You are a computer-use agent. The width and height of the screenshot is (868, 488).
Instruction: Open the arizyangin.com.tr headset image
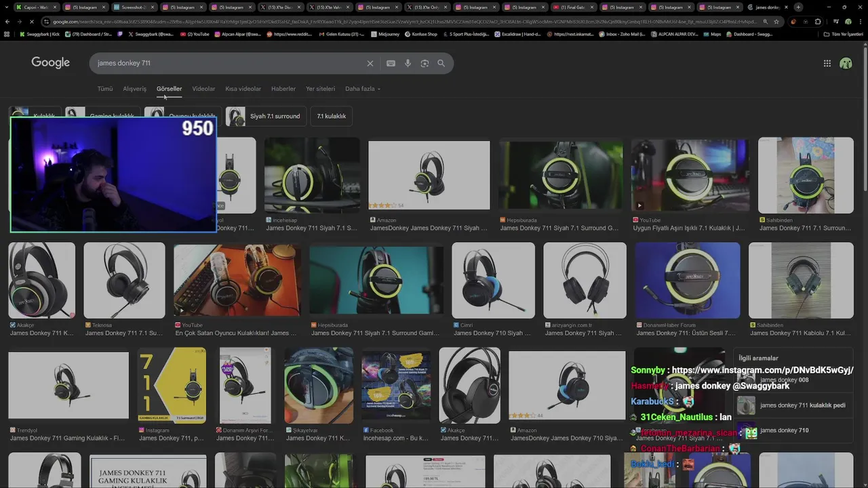(x=585, y=280)
